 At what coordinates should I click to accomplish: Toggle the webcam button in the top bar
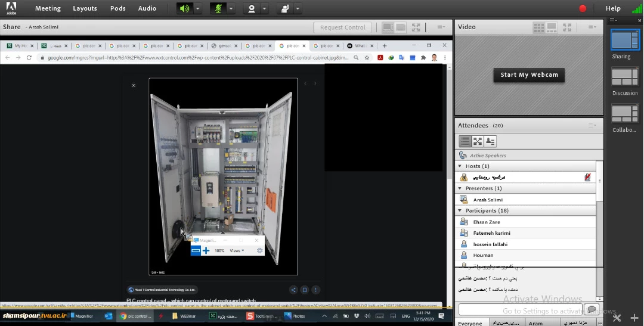coord(252,8)
